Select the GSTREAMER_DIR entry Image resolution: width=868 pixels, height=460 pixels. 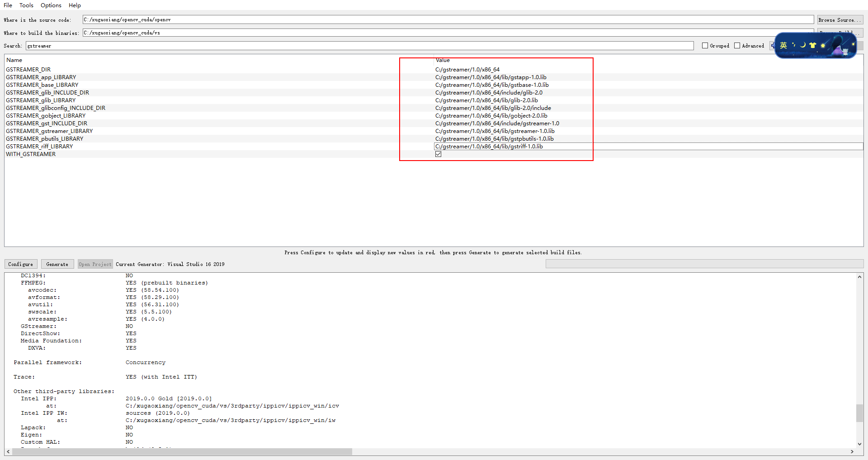point(28,70)
